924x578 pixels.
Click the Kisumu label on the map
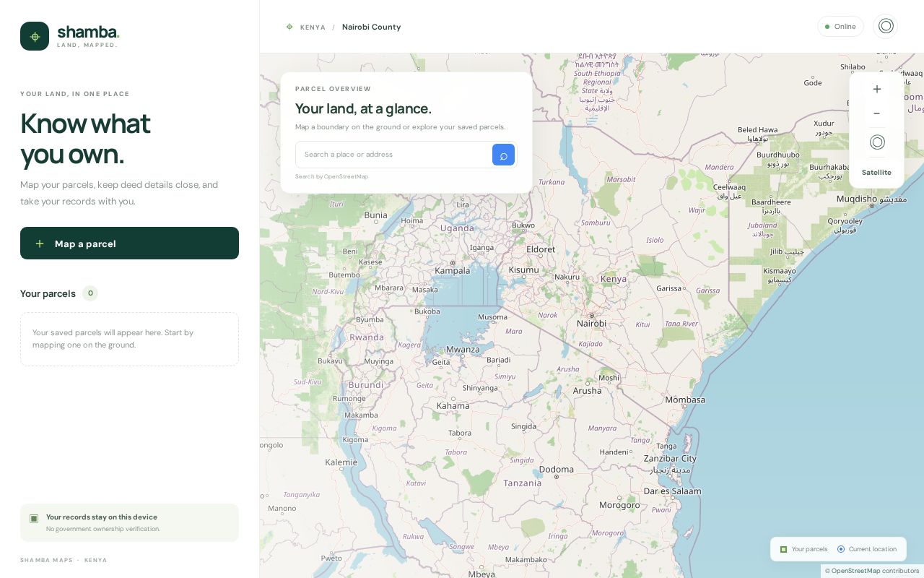pyautogui.click(x=524, y=270)
